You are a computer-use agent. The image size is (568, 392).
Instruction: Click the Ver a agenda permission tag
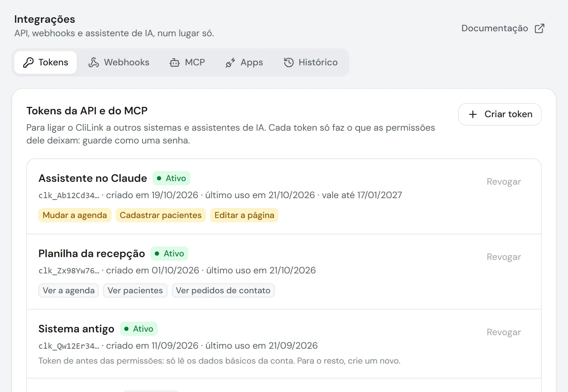69,290
